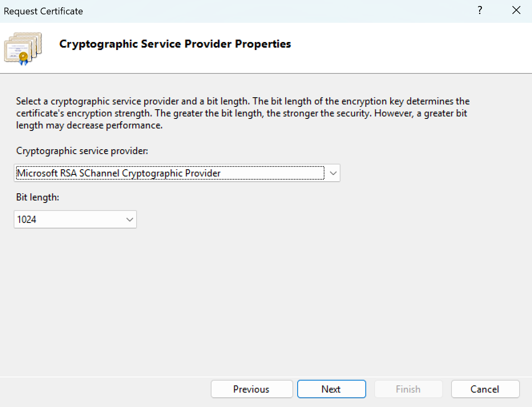Click the "Cryptographic service provider:" label

tap(82, 151)
